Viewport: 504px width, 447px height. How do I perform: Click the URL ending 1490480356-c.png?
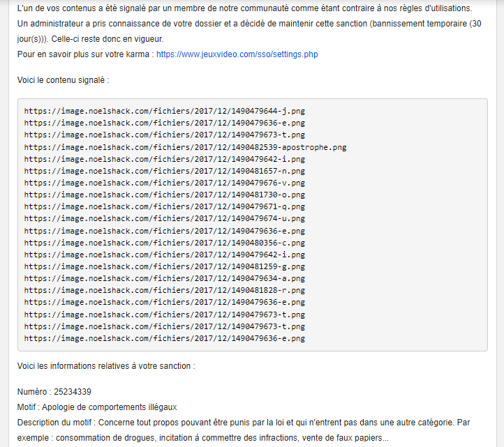[x=165, y=243]
